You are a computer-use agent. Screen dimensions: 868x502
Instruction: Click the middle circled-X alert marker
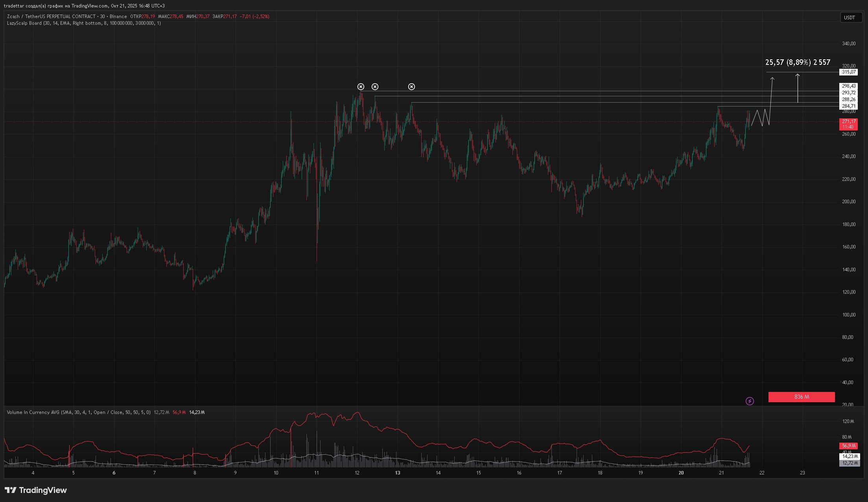click(x=375, y=86)
